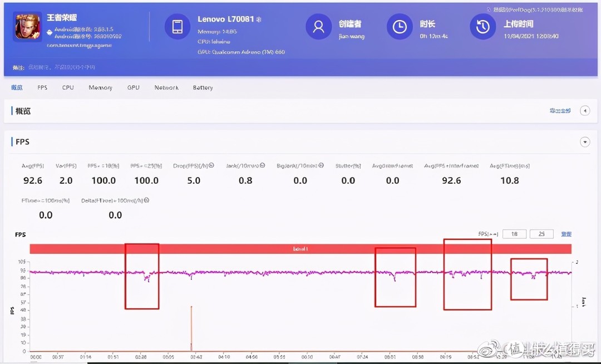Click the upload time icon beside 上传时间
This screenshot has height=364, width=601.
(482, 26)
